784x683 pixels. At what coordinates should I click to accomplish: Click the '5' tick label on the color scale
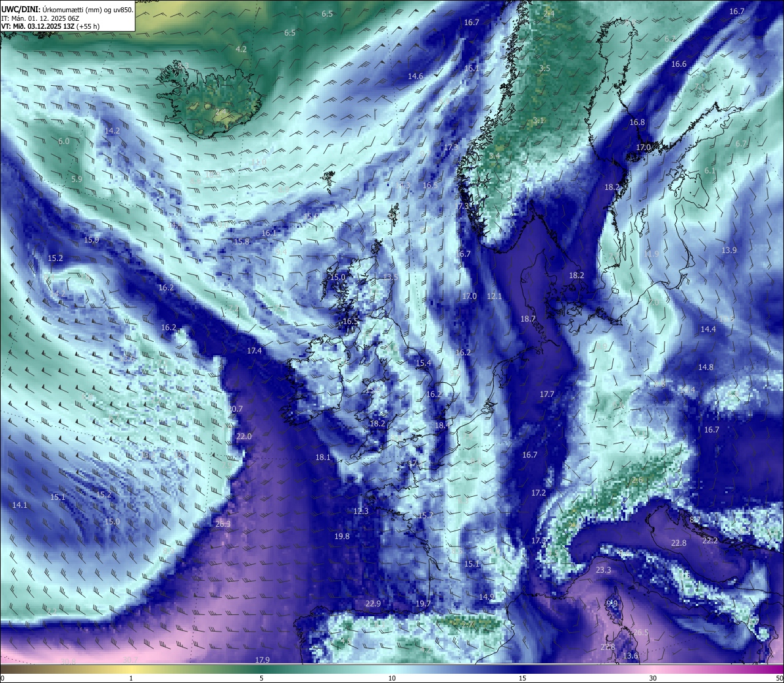click(262, 678)
